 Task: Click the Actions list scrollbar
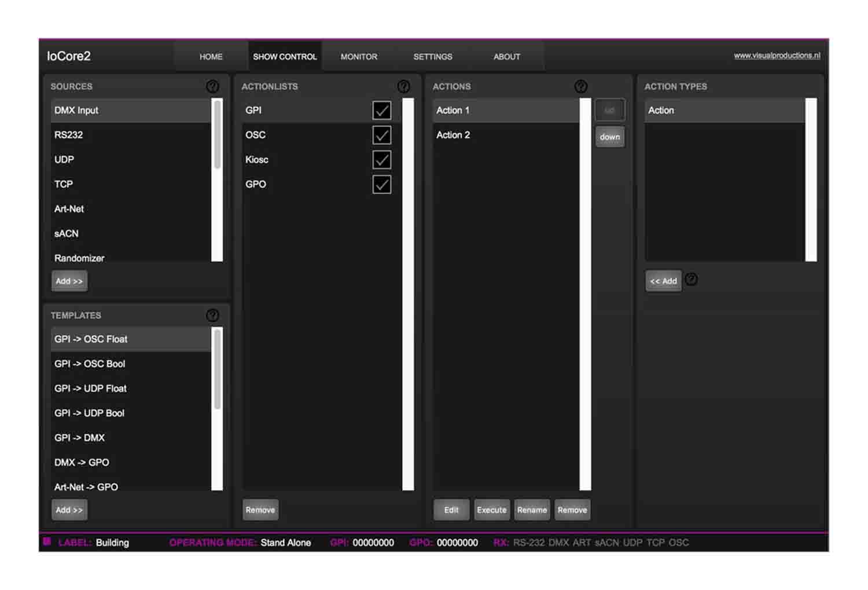(585, 294)
